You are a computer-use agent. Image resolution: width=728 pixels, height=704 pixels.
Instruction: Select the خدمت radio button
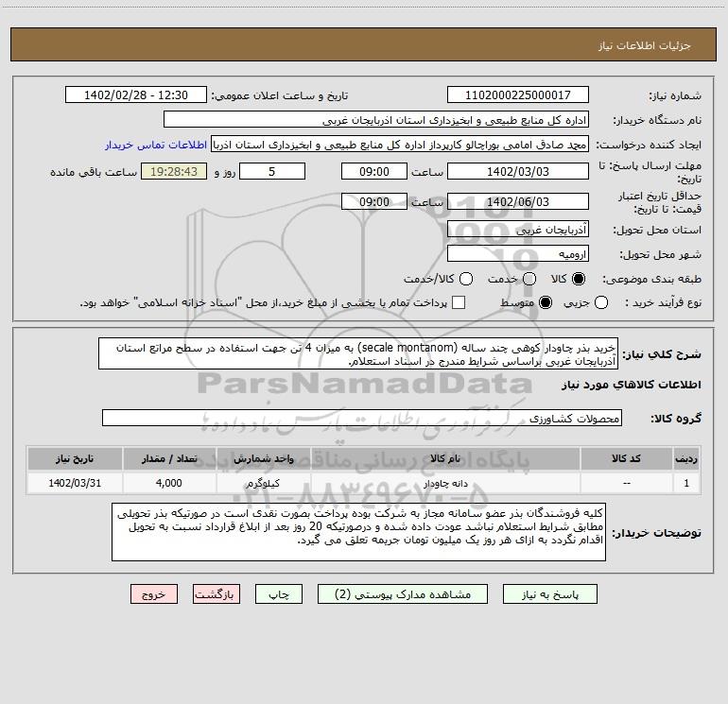tap(529, 279)
